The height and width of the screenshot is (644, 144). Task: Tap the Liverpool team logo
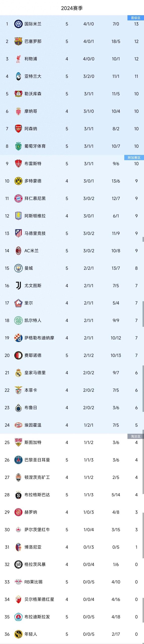(18, 59)
